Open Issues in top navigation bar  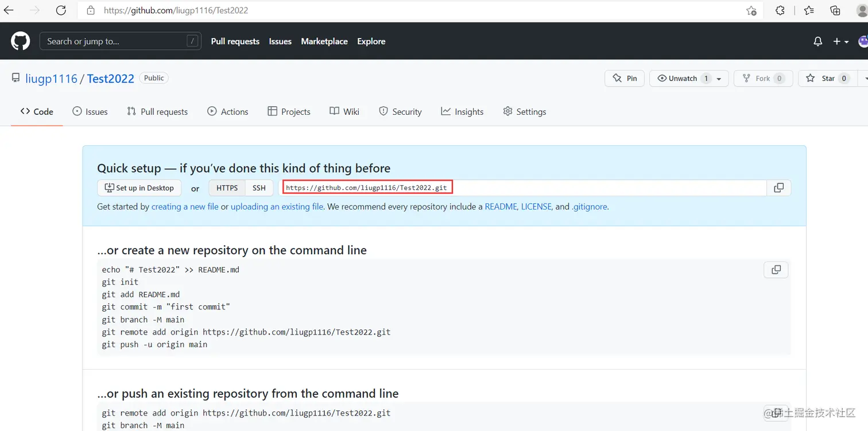click(280, 41)
